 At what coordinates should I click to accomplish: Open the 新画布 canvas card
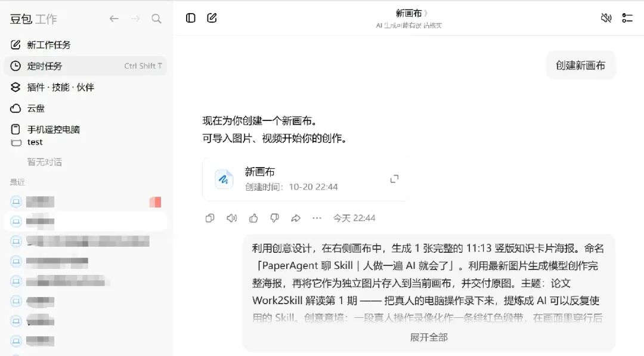(x=304, y=179)
